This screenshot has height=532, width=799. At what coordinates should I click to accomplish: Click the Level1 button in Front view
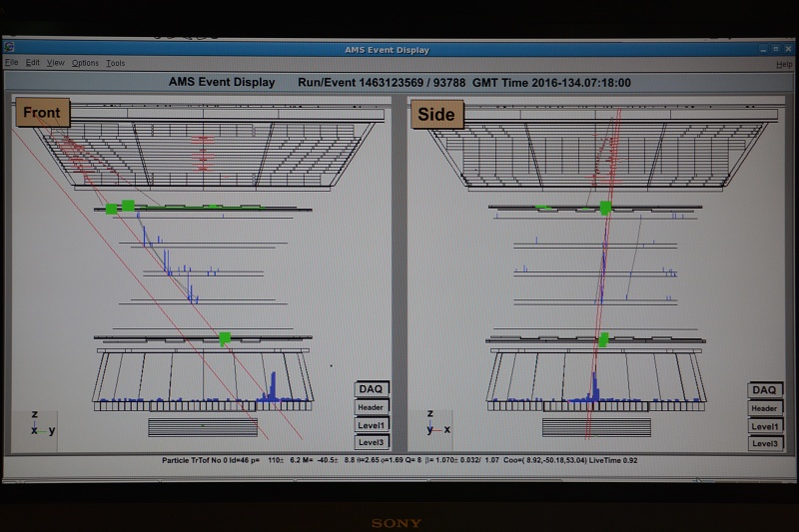(371, 425)
